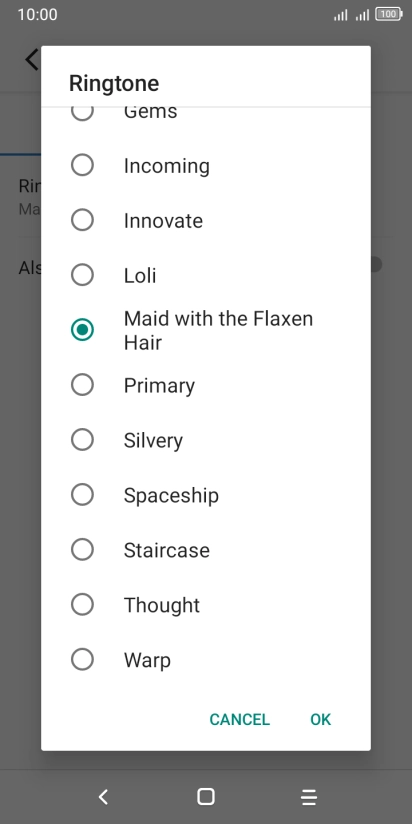
Task: Pick the Spaceship ringtone
Action: 206,495
